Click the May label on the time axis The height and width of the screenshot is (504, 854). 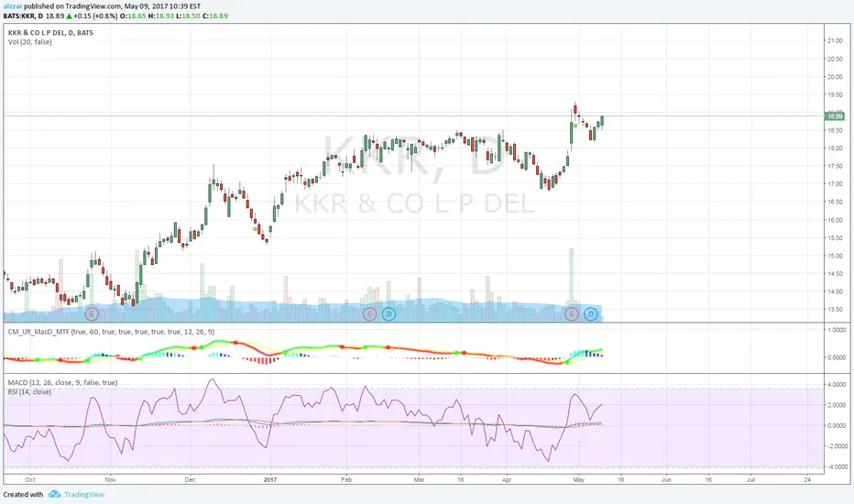coord(578,480)
